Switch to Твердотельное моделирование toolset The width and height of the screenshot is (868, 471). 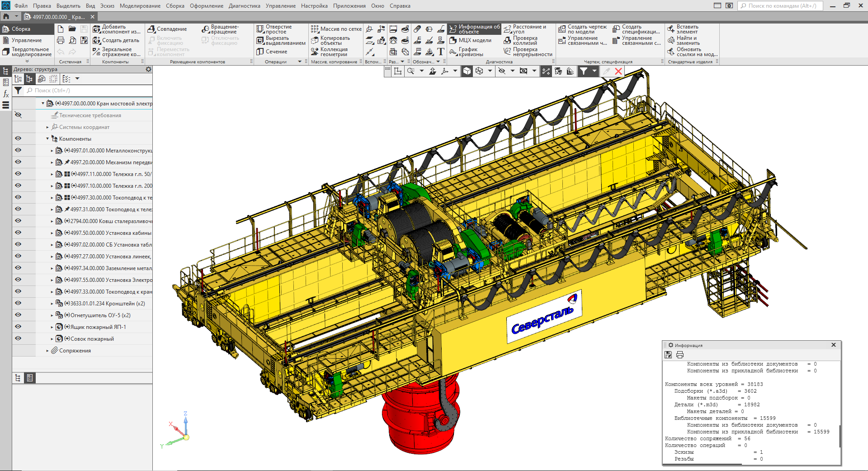tap(26, 52)
